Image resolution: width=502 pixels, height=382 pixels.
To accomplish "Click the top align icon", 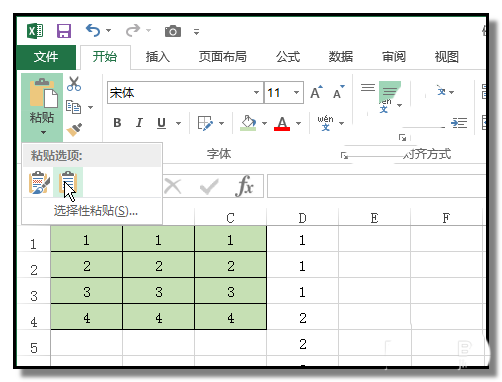I will click(x=368, y=88).
